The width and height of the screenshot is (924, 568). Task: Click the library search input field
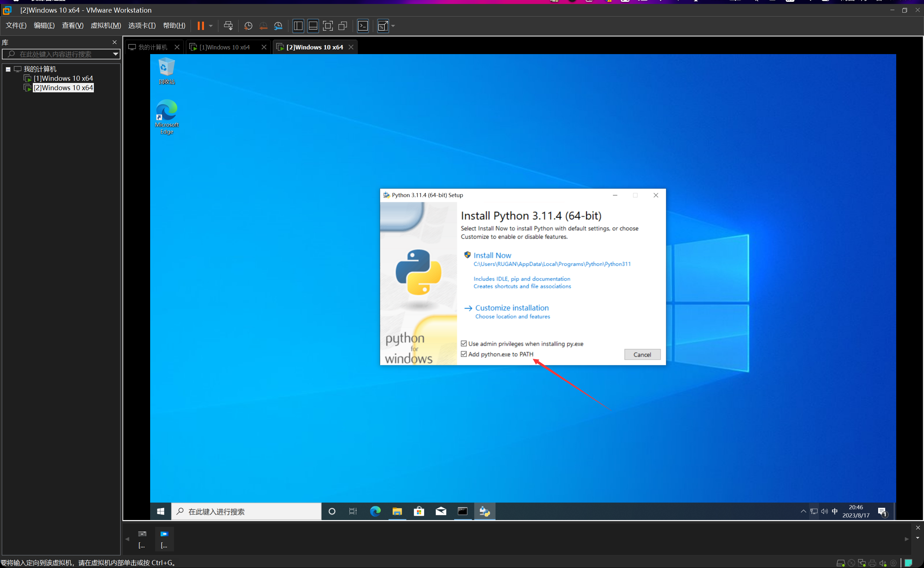click(60, 54)
